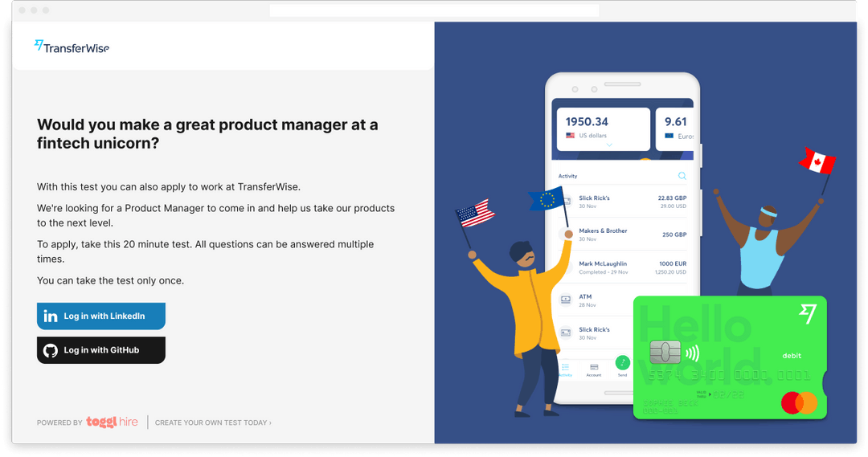Click the browser address bar
This screenshot has height=457, width=868.
(x=434, y=10)
